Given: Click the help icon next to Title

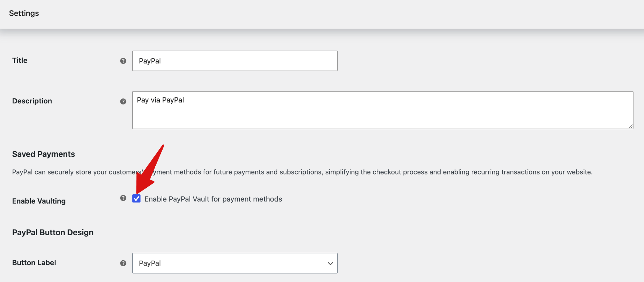Looking at the screenshot, I should [x=123, y=61].
